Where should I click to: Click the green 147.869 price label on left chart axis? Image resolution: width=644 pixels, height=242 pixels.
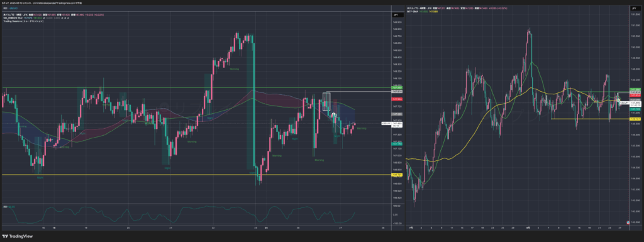click(x=397, y=88)
